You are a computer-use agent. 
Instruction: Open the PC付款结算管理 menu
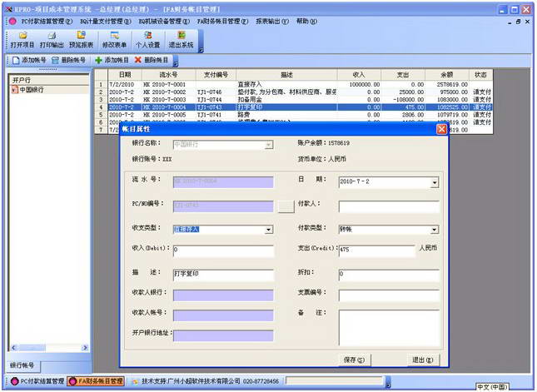[x=42, y=21]
